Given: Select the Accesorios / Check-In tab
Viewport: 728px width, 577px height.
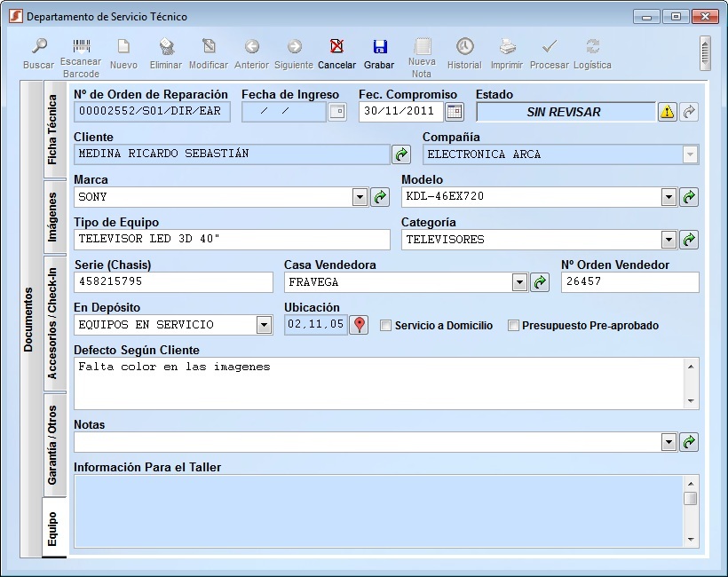Looking at the screenshot, I should (53, 323).
